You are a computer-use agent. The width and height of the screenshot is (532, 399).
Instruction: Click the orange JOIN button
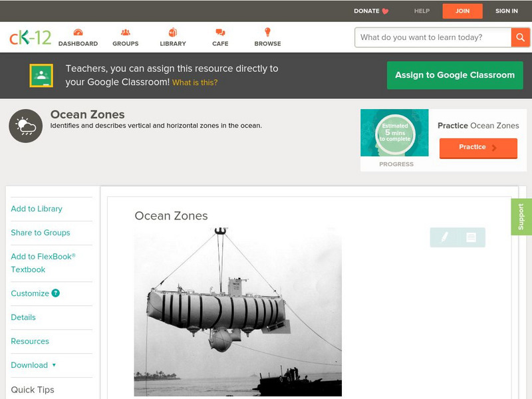462,11
